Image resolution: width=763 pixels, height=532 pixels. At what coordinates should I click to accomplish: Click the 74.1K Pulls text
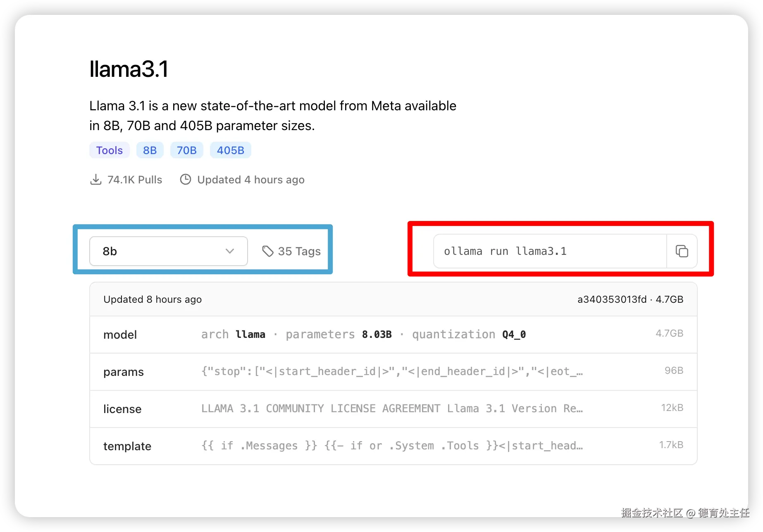(135, 180)
